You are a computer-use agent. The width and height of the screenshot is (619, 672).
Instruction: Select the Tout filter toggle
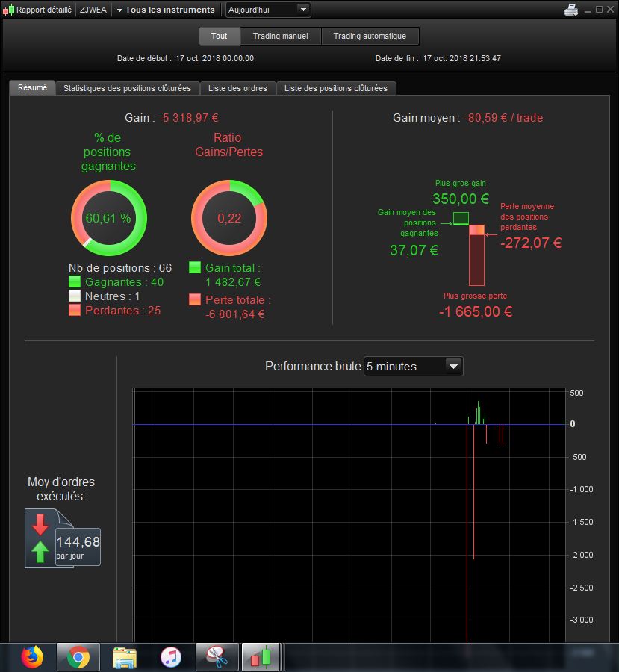tap(219, 36)
